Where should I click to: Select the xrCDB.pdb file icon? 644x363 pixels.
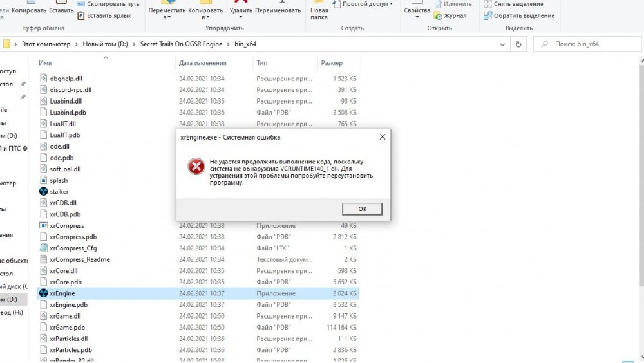[44, 214]
